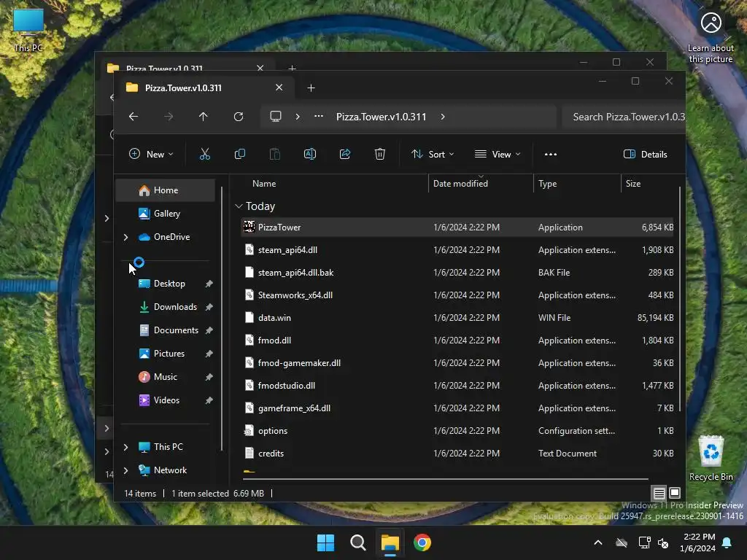
Task: Expand This PC in the navigation pane
Action: coord(125,447)
